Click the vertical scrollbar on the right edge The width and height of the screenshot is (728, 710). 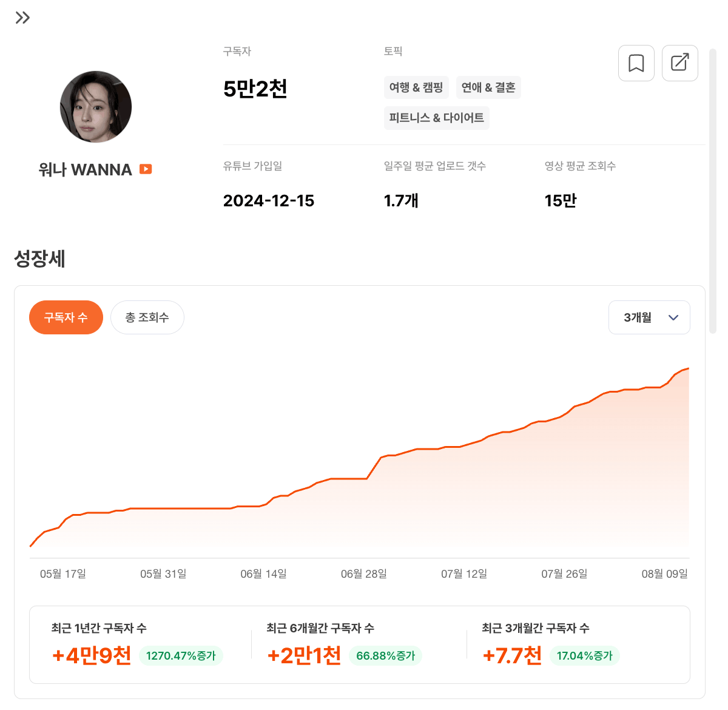[713, 191]
